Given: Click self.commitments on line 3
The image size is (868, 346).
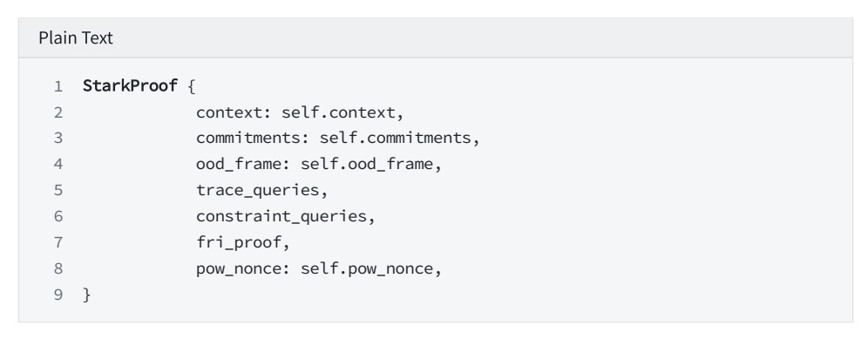Looking at the screenshot, I should [396, 138].
